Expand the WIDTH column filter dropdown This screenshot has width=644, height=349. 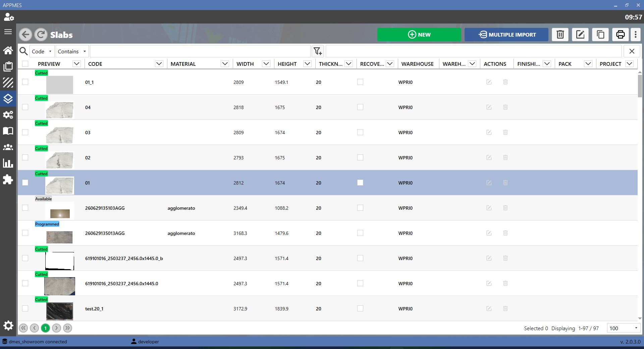point(266,64)
